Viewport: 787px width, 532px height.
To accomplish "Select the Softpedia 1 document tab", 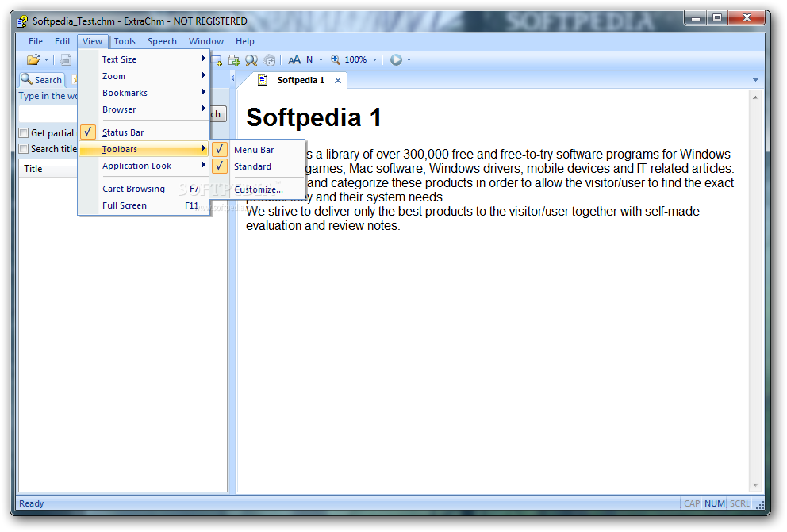I will point(301,80).
